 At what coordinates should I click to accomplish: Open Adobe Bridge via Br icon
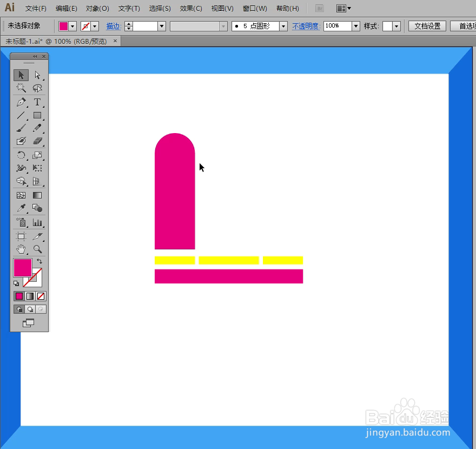pyautogui.click(x=319, y=9)
